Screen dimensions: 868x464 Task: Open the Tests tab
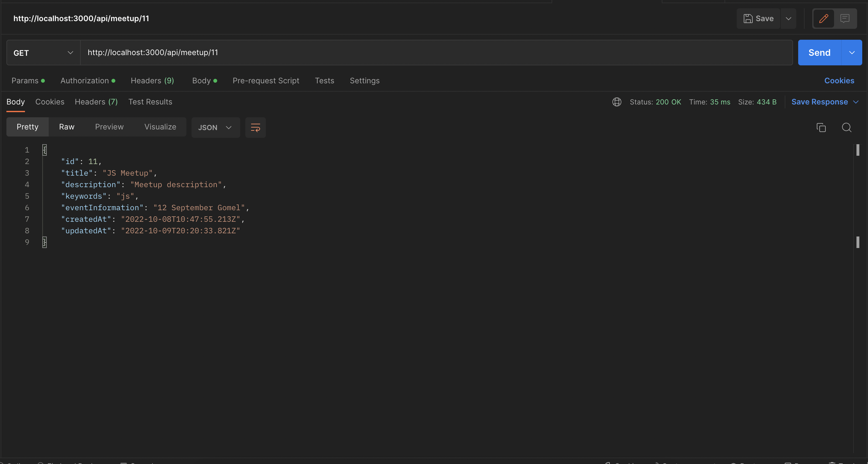pyautogui.click(x=324, y=81)
